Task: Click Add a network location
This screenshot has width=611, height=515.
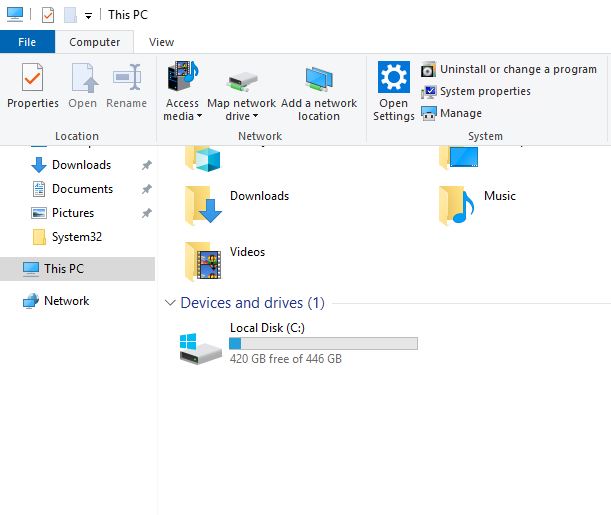Action: point(319,91)
